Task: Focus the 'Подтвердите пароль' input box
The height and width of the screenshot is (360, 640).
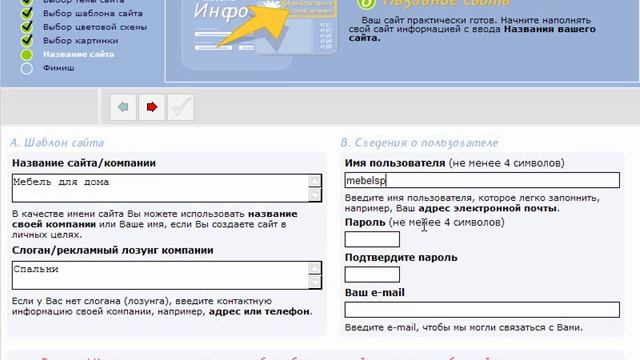Action: pyautogui.click(x=372, y=274)
